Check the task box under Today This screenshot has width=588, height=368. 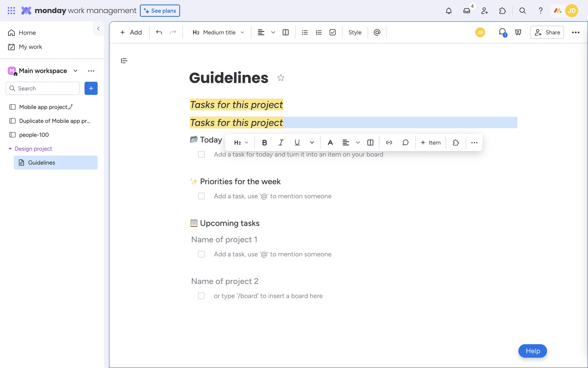[x=201, y=155]
